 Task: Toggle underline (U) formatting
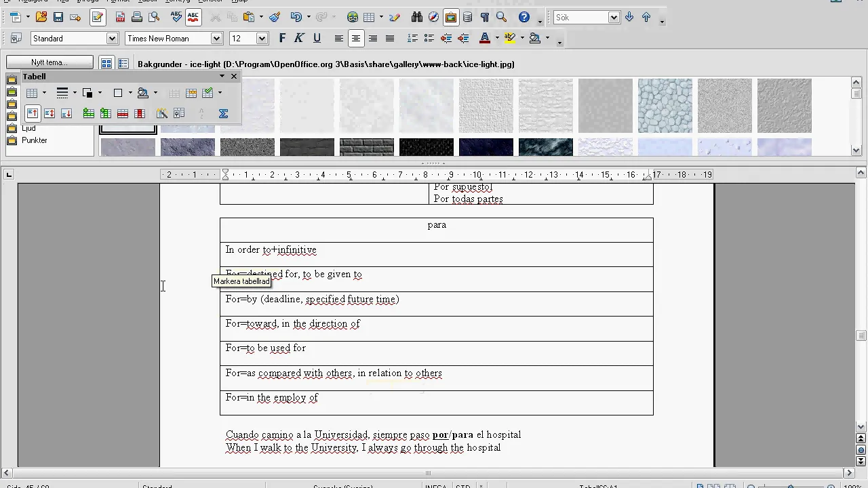(317, 39)
